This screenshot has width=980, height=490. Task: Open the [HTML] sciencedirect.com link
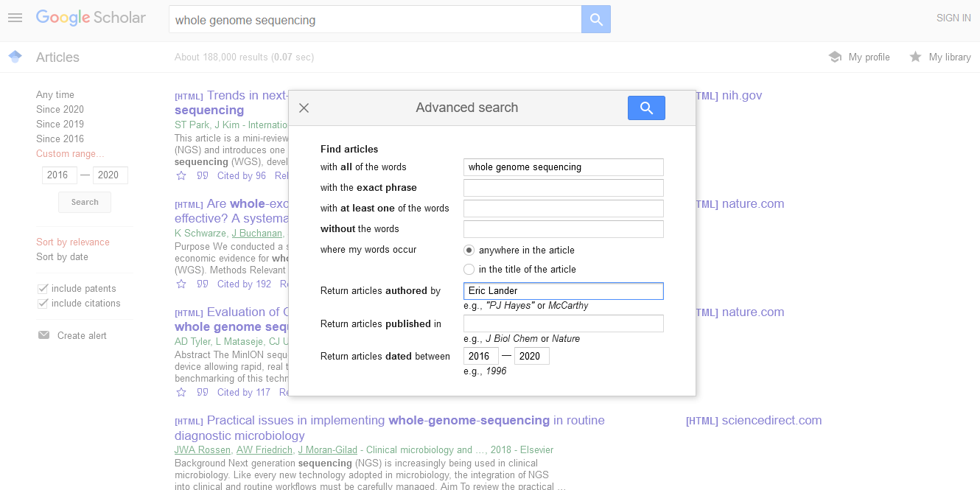tap(754, 421)
